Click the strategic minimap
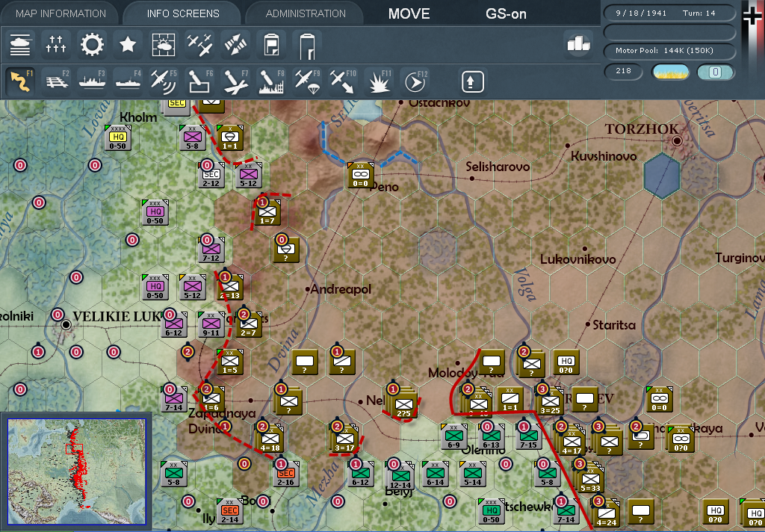Image resolution: width=765 pixels, height=532 pixels. click(x=77, y=471)
